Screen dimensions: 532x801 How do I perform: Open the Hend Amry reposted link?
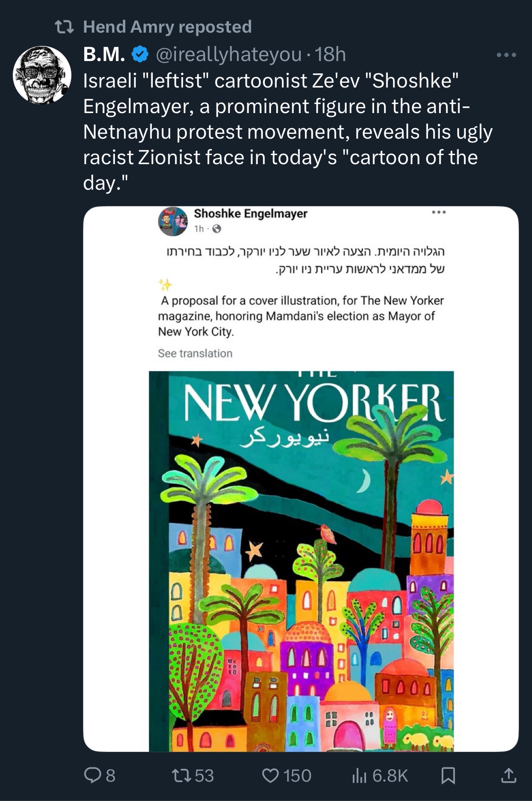coord(167,27)
